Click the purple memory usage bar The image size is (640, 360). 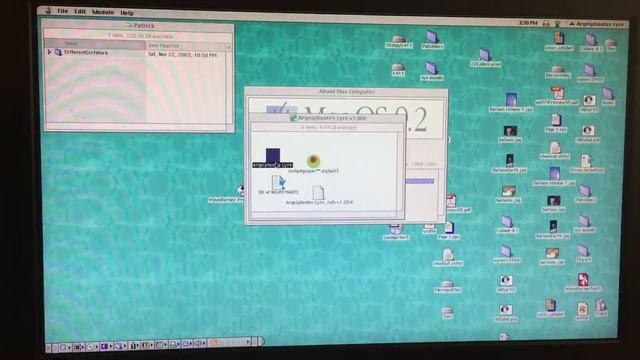click(419, 181)
